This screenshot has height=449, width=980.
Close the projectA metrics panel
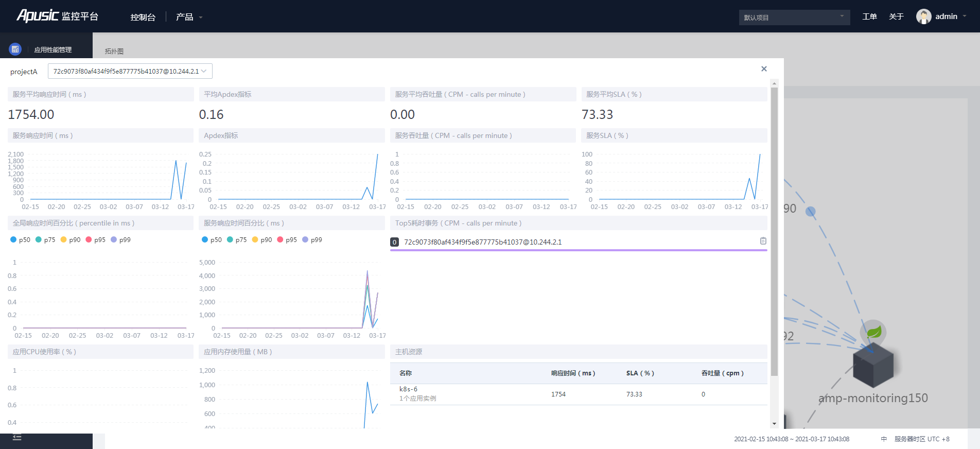point(764,69)
